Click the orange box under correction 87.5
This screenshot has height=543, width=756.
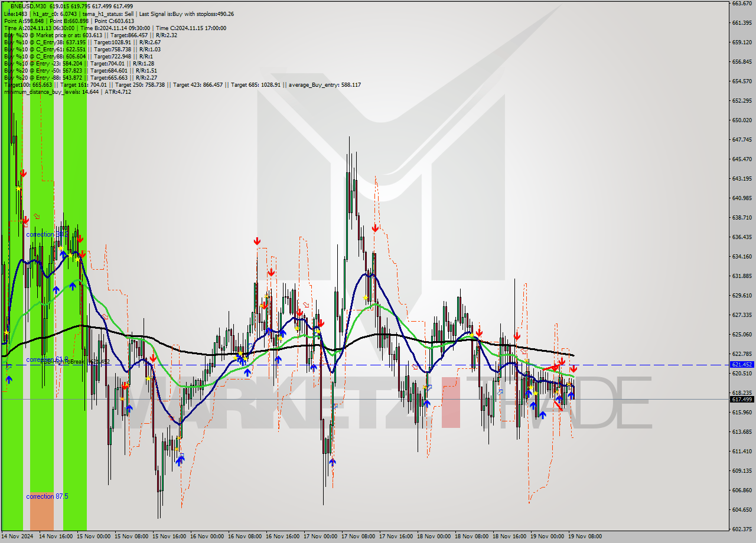[41, 511]
